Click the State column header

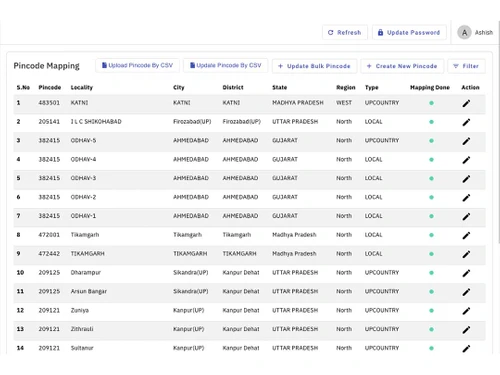pos(279,87)
